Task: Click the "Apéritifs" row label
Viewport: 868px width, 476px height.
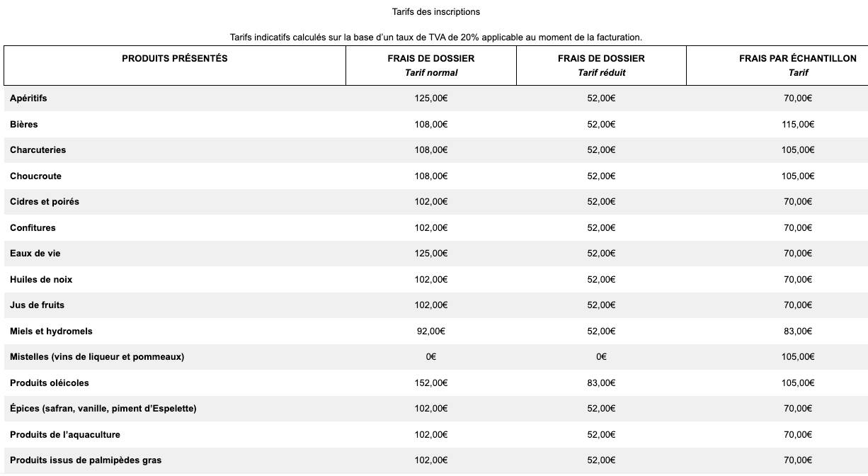Action: point(28,98)
